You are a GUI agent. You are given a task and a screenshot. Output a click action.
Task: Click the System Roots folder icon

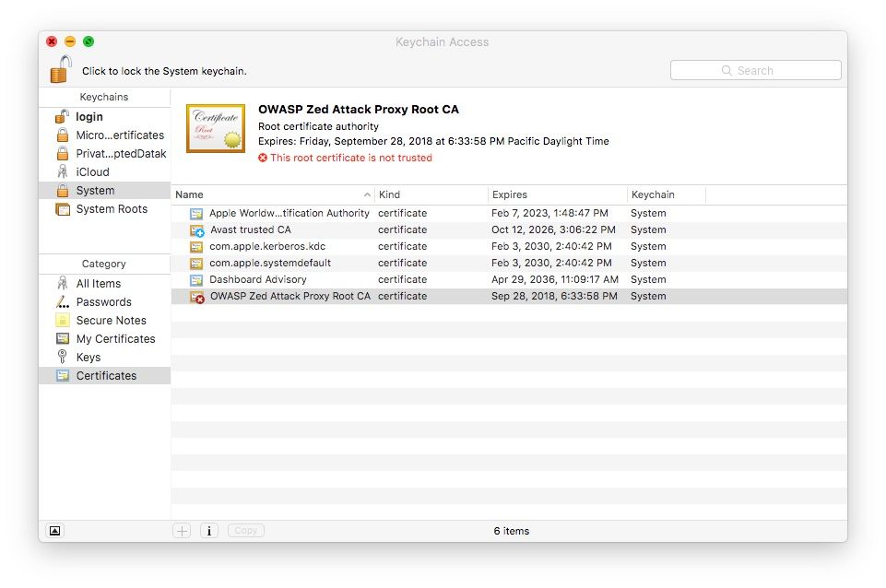pyautogui.click(x=62, y=209)
